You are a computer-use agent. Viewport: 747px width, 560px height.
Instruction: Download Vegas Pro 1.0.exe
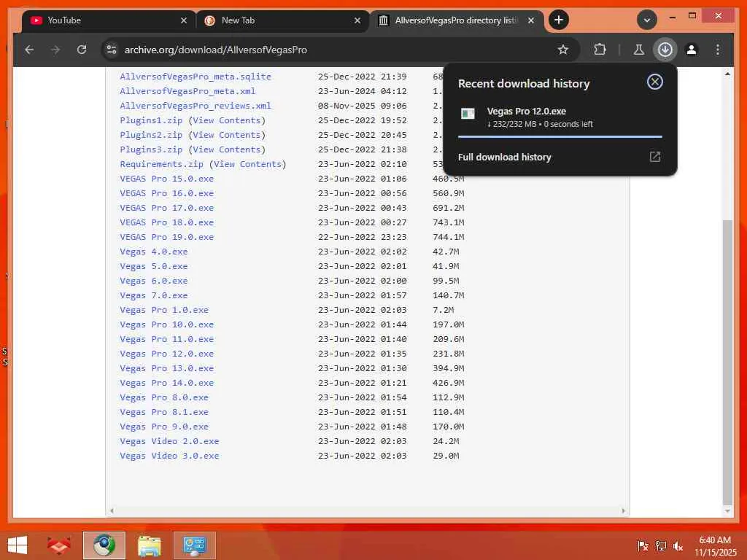(164, 310)
